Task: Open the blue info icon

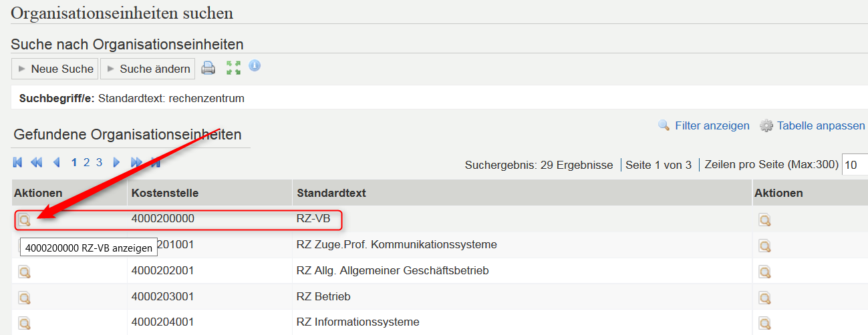Action: point(255,65)
